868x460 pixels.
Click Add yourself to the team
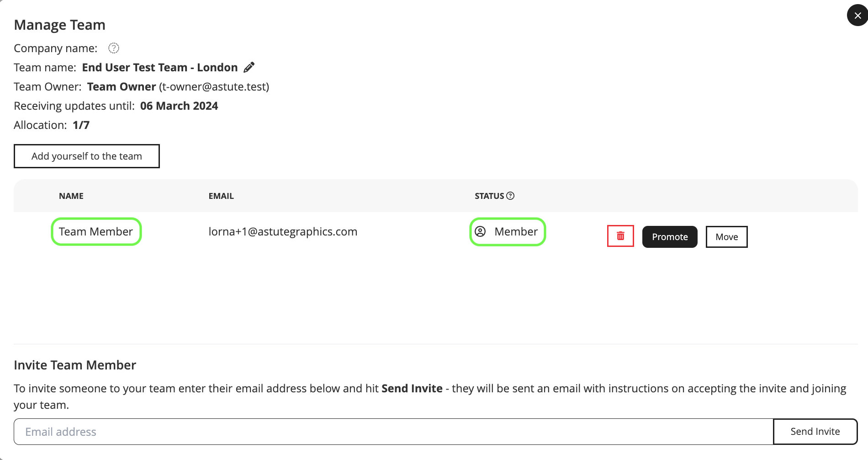87,156
